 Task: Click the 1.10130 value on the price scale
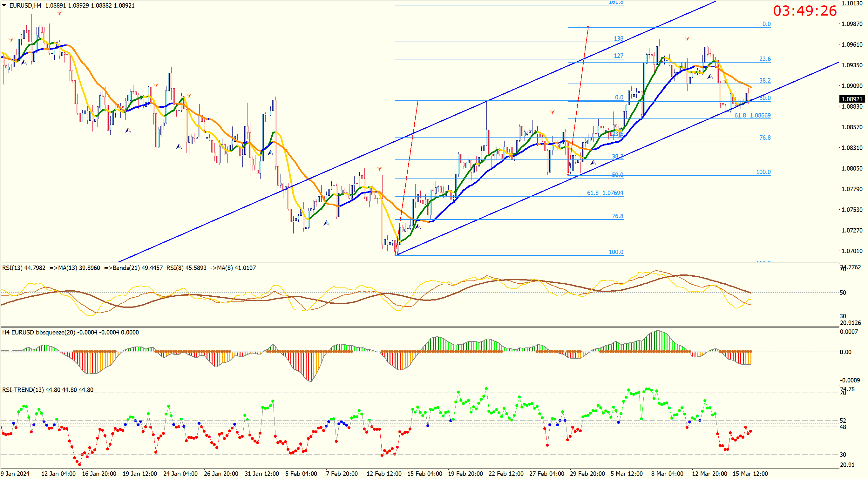tap(852, 3)
